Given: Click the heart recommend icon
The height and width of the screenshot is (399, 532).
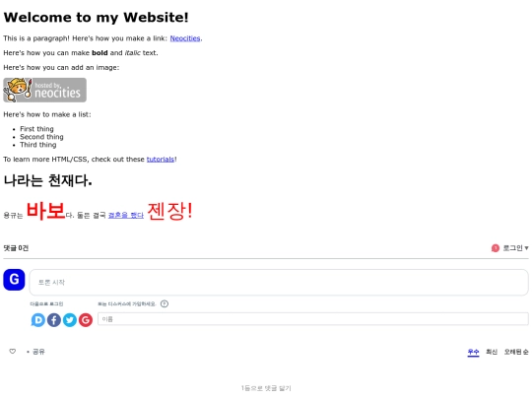Looking at the screenshot, I should pos(13,351).
